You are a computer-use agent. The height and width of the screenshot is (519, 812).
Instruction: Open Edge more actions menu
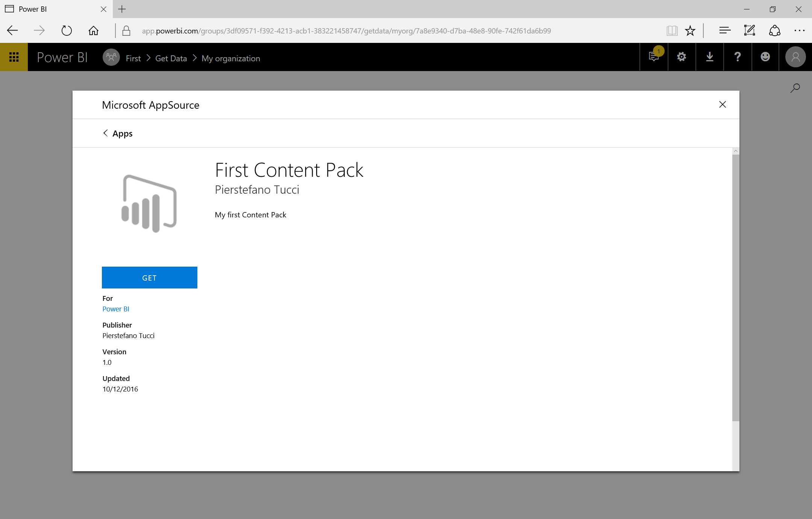(x=800, y=30)
